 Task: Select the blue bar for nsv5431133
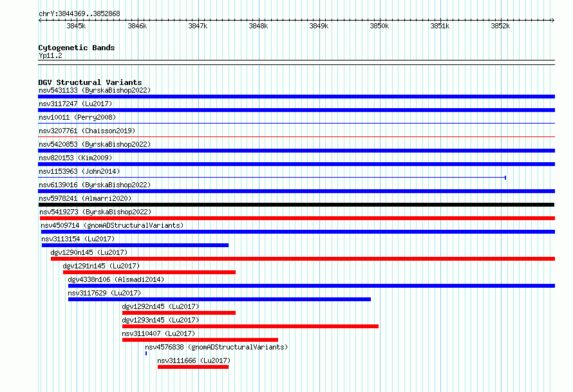(296, 97)
